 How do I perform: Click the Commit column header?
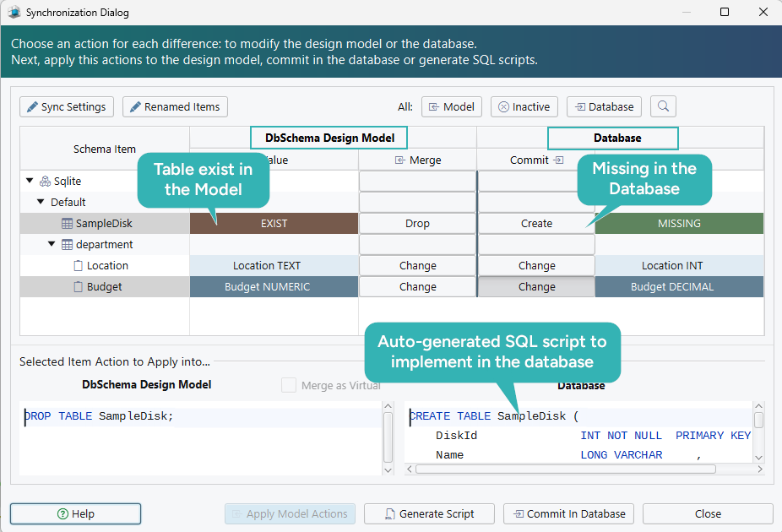(x=536, y=160)
